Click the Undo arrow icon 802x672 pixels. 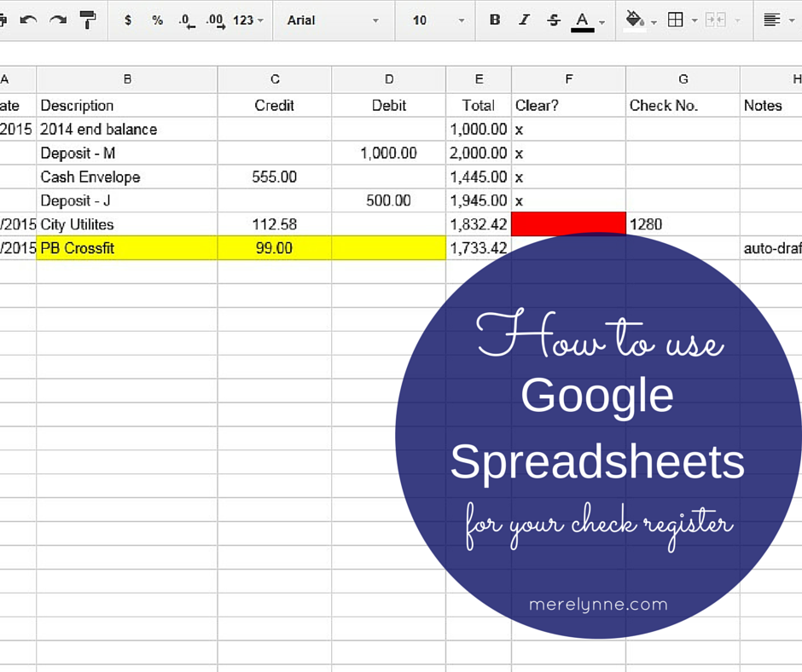tap(28, 20)
